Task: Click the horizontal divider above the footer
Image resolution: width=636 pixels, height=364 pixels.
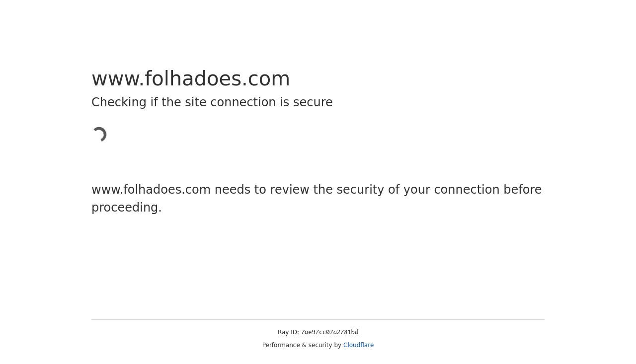Action: click(318, 319)
